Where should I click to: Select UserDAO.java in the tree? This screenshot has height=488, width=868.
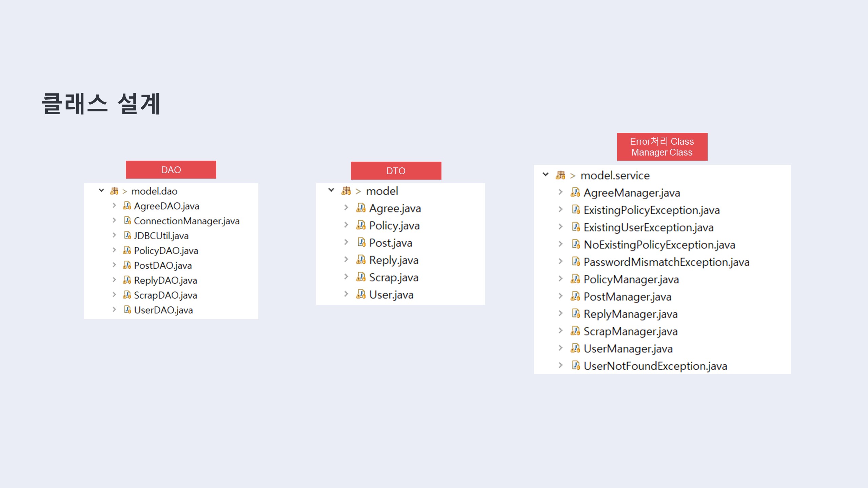point(163,310)
